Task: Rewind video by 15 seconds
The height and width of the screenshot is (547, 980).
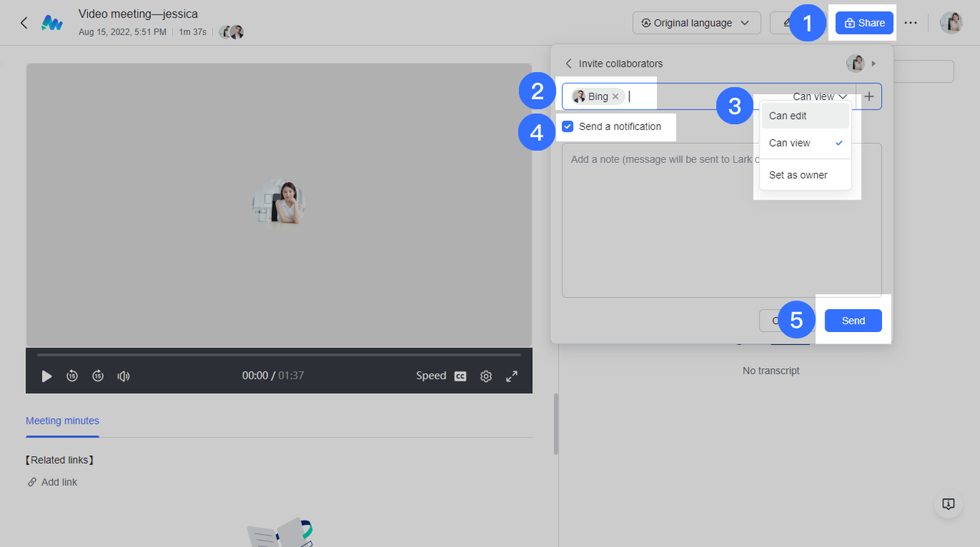Action: point(72,376)
